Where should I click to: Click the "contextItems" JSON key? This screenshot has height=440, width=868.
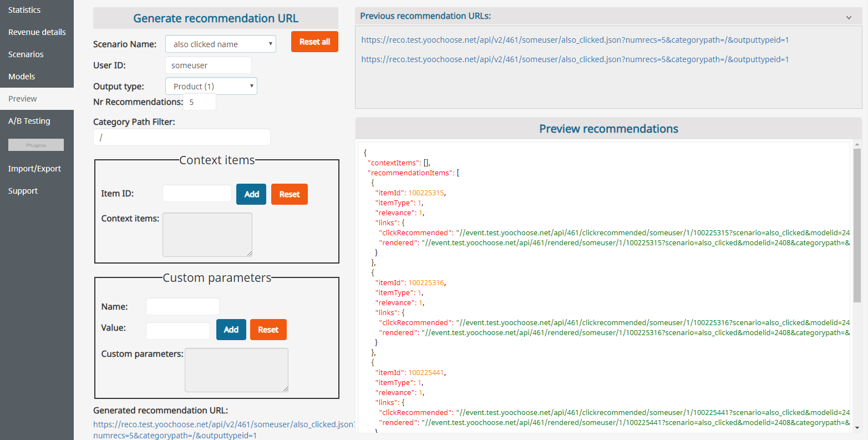[393, 163]
